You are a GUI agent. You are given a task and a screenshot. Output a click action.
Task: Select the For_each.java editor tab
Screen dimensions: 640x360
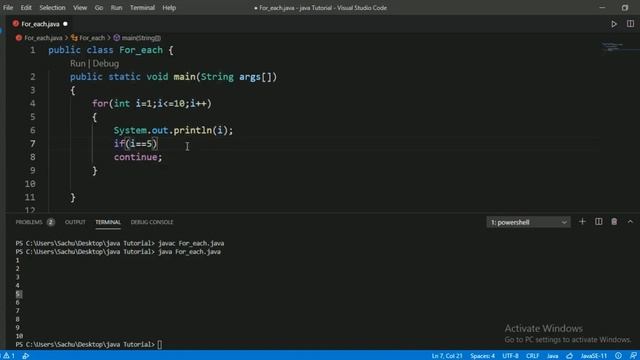click(40, 24)
